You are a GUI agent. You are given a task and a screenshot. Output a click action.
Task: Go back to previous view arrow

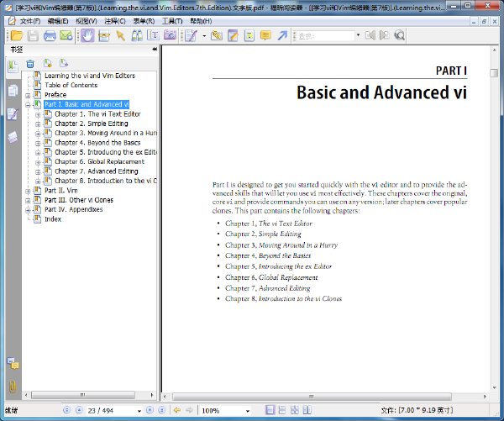pos(176,410)
